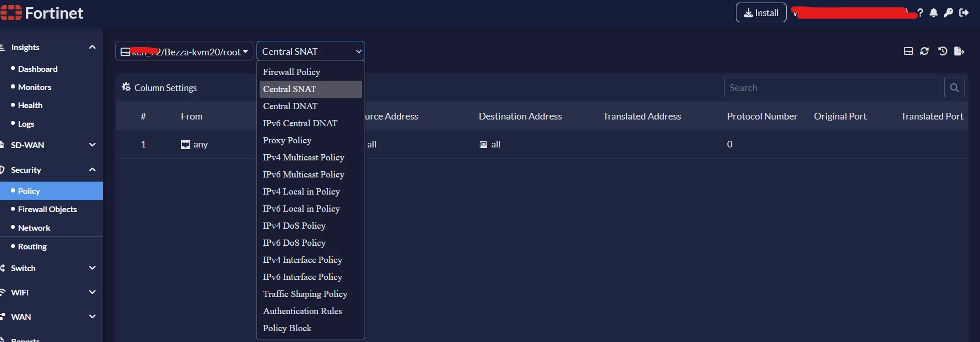Expand the SD-WAN section
This screenshot has height=342, width=980.
pyautogui.click(x=92, y=144)
